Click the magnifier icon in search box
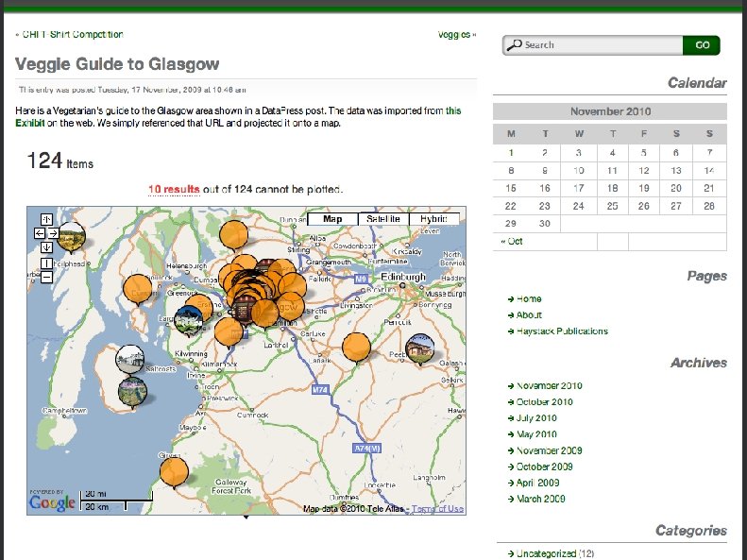This screenshot has width=747, height=560. (515, 45)
